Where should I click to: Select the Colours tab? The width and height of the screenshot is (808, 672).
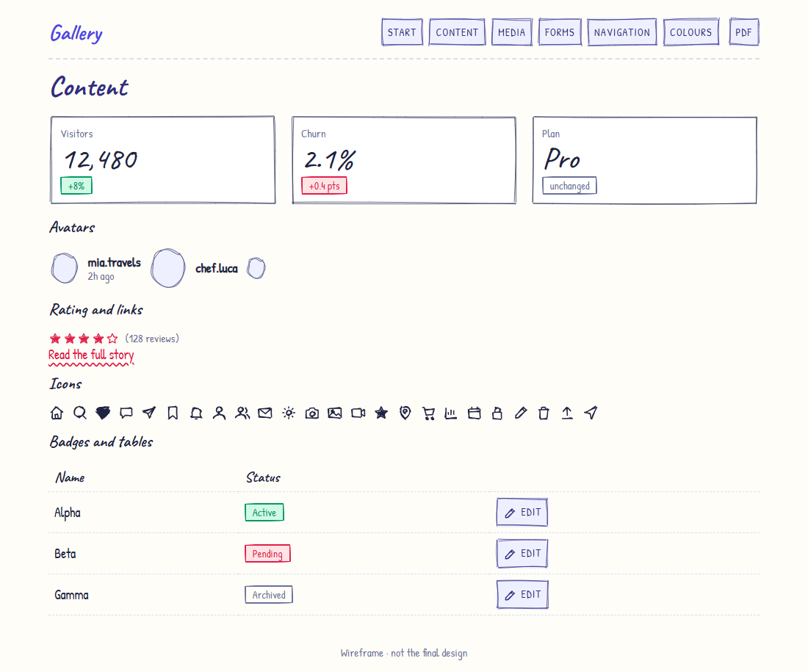[x=691, y=32]
